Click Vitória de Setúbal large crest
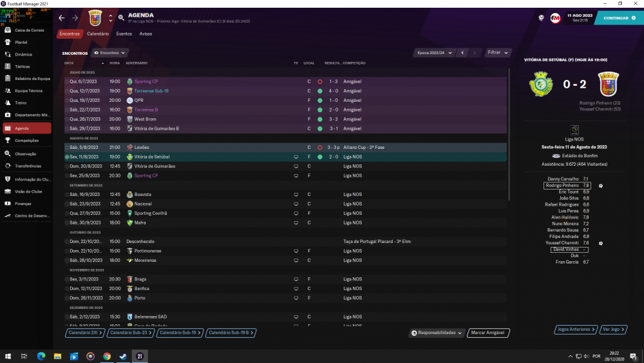Viewport: 644px width, 363px height. coord(541,84)
